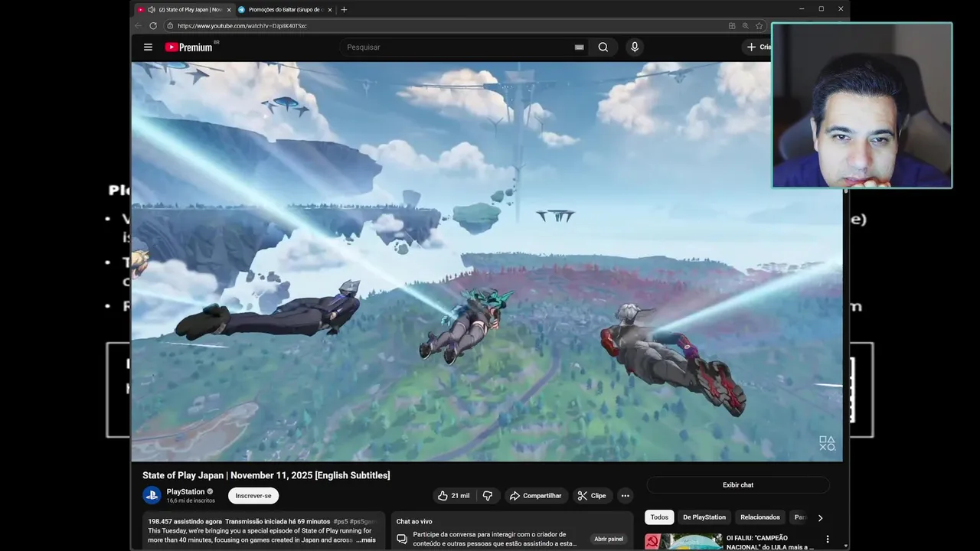The height and width of the screenshot is (551, 980).
Task: Bookmark this page with the star icon
Action: tap(759, 25)
